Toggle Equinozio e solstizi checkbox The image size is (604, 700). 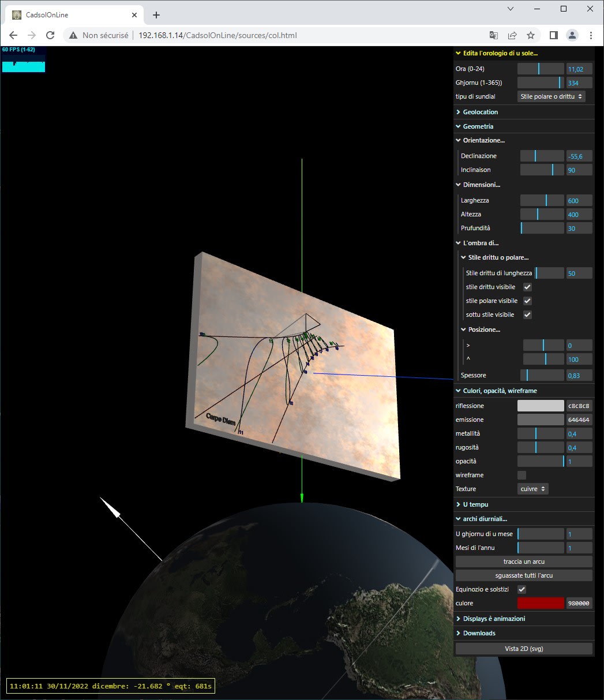(x=522, y=589)
